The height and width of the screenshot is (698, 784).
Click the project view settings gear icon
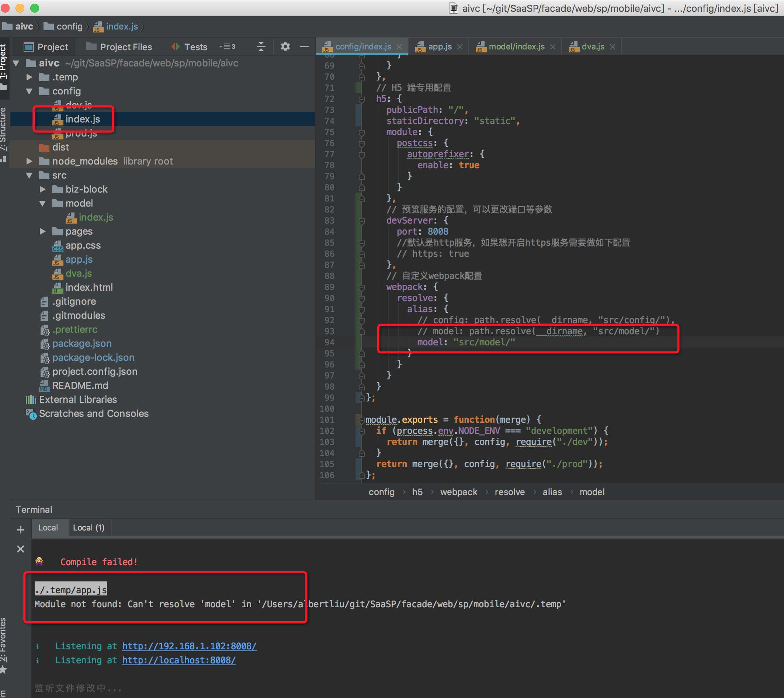click(285, 47)
